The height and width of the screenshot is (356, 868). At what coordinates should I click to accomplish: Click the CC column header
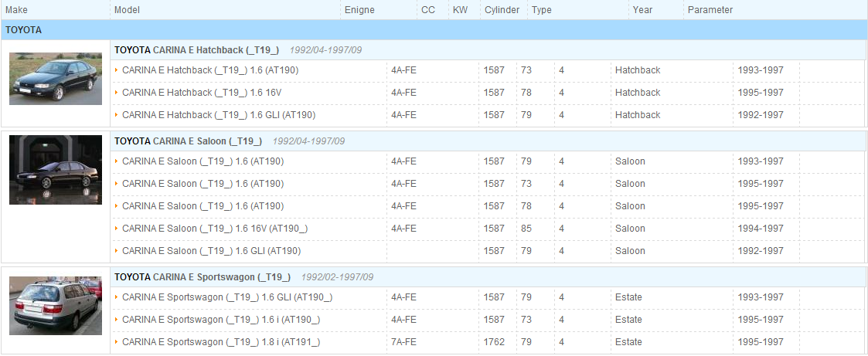pyautogui.click(x=428, y=10)
